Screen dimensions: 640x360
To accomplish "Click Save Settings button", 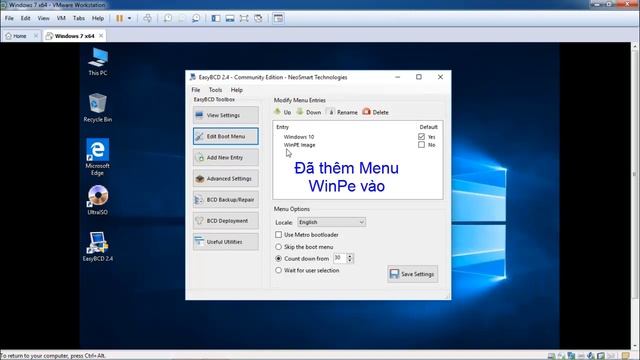I will tap(413, 274).
